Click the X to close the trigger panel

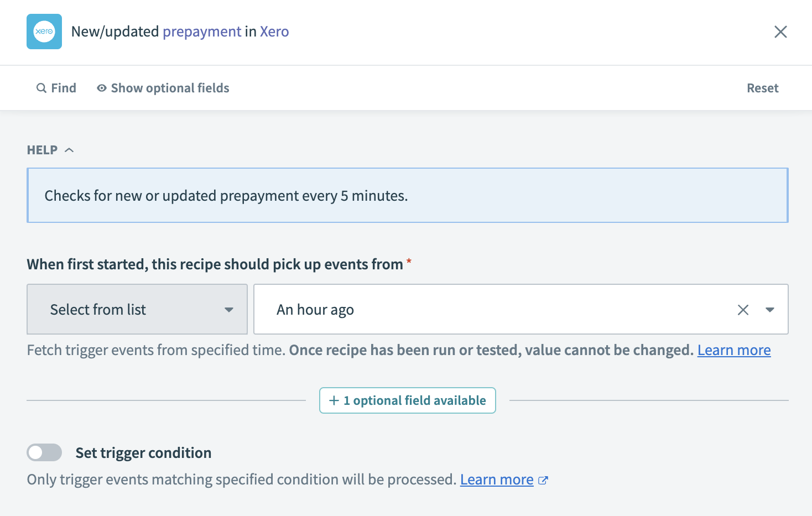(780, 32)
